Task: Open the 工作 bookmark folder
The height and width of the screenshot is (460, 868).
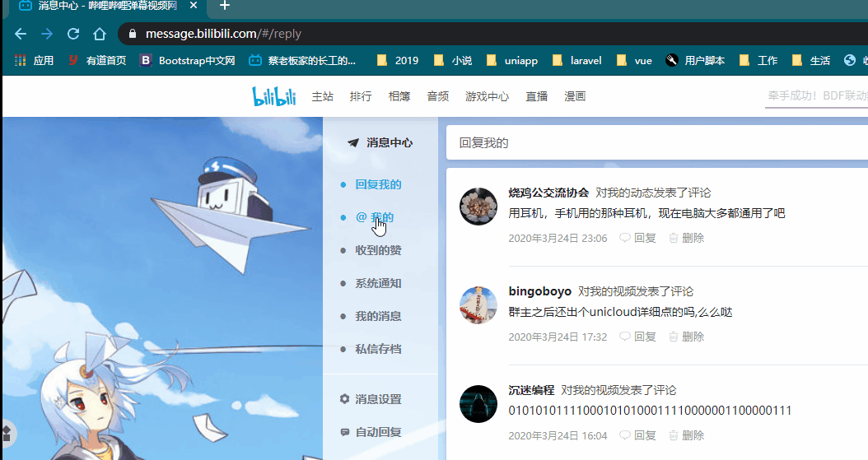Action: 758,60
